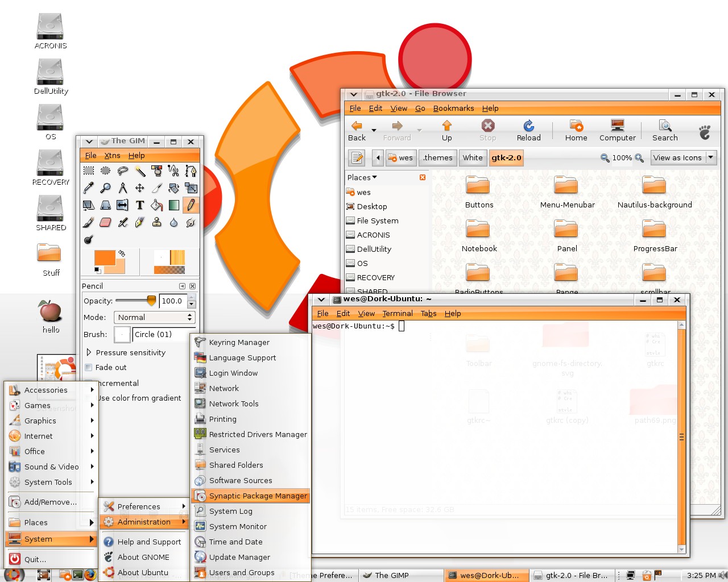728x582 pixels.
Task: Select the Paths tool
Action: (x=191, y=171)
